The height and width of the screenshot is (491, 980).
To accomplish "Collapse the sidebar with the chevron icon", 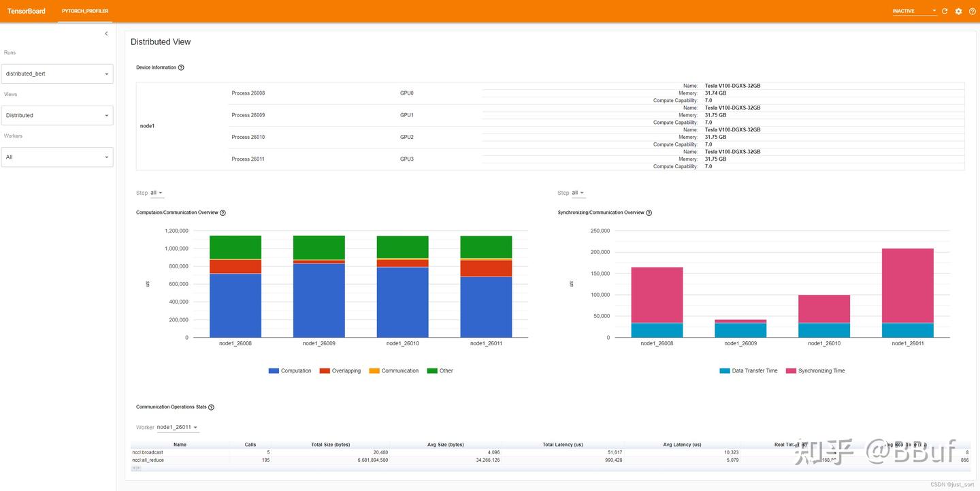I will 106,33.
